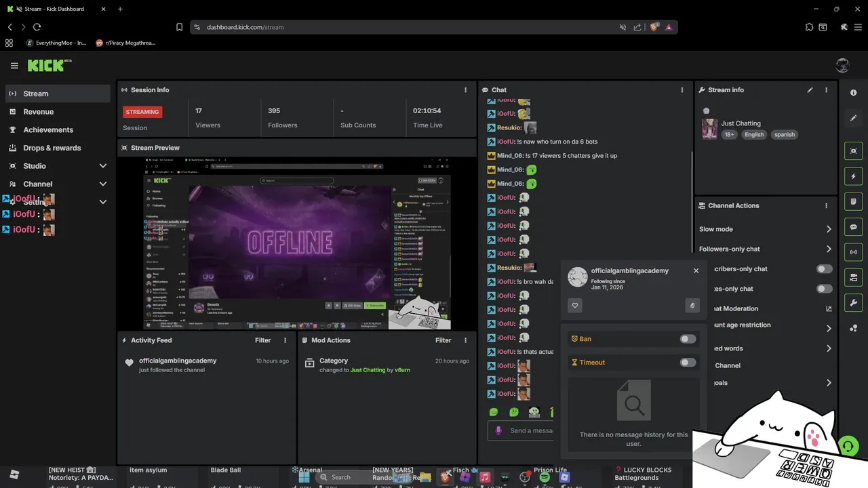Click the document note sidebar icon

click(854, 201)
